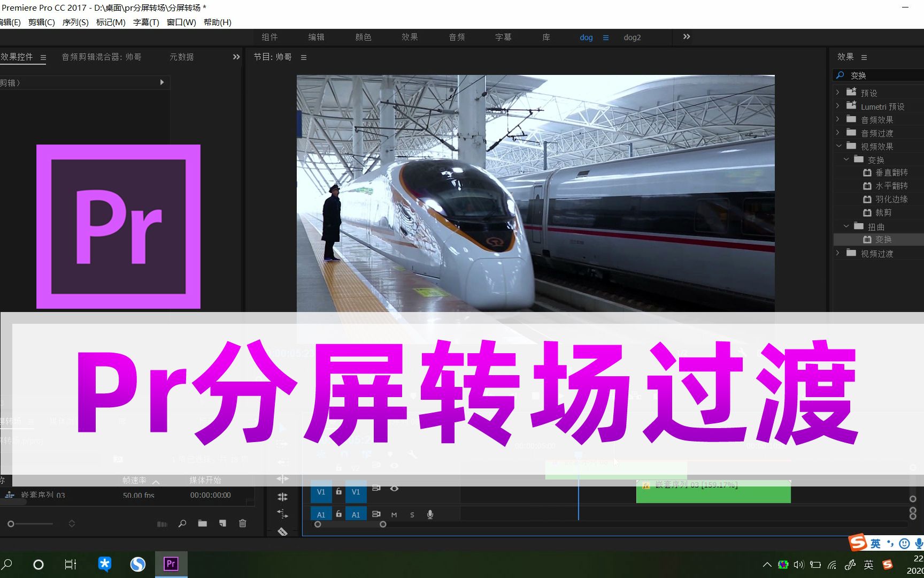Toggle sync lock on track A1
This screenshot has height=578, width=924.
click(x=376, y=514)
